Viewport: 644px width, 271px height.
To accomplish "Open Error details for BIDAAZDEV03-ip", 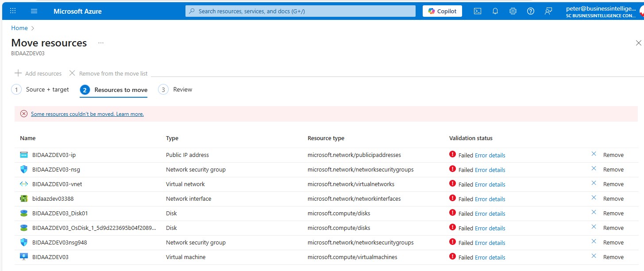I will 490,155.
